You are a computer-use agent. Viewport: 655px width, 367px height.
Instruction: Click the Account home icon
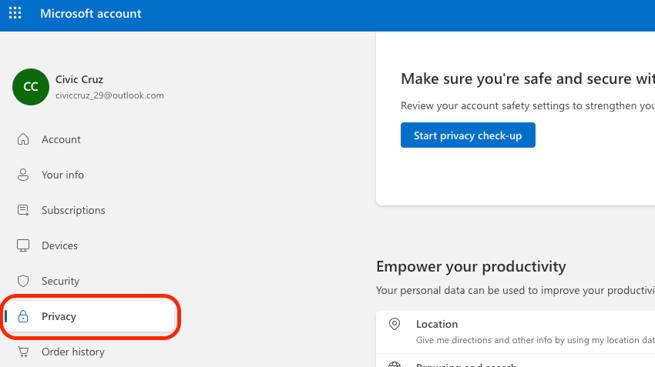coord(23,139)
